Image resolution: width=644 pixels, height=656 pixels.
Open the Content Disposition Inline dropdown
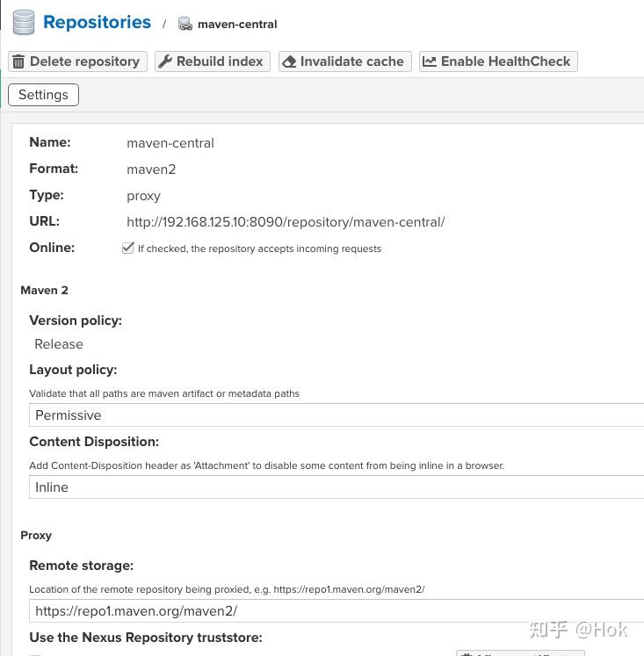[x=336, y=487]
